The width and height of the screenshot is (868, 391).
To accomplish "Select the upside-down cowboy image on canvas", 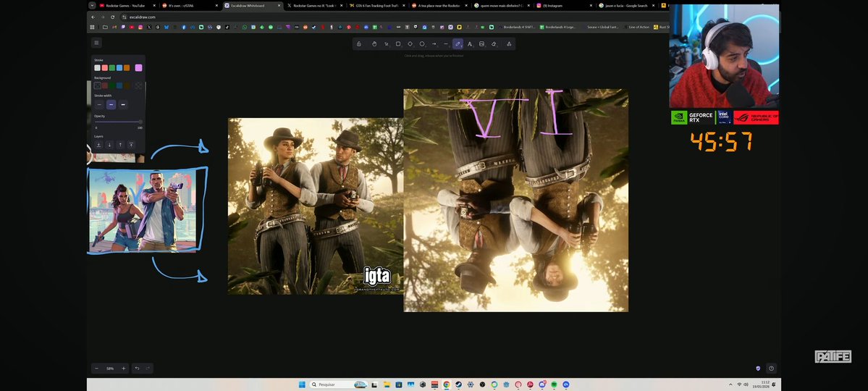I will point(516,200).
